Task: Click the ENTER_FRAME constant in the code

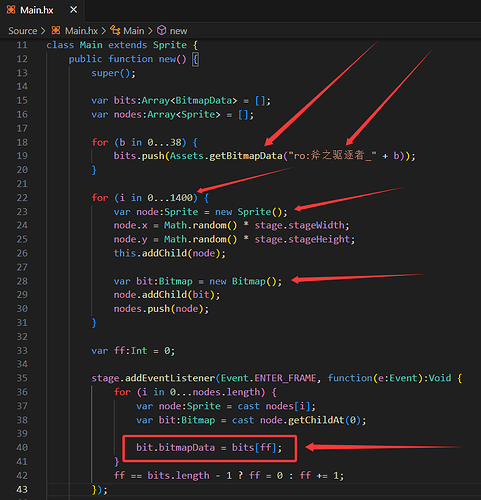Action: (x=285, y=378)
